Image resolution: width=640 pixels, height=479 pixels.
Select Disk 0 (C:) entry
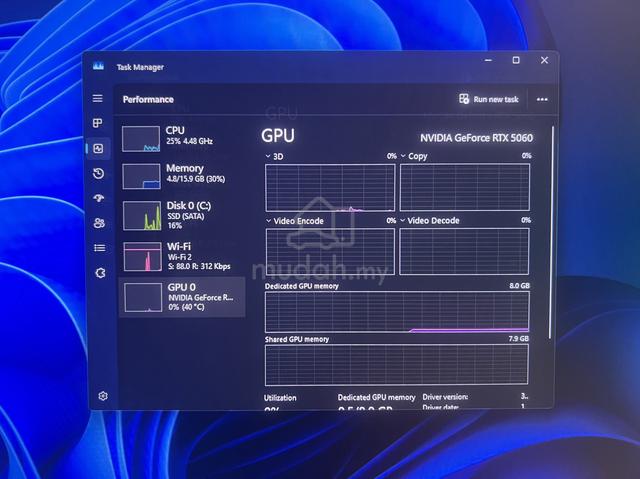[182, 215]
